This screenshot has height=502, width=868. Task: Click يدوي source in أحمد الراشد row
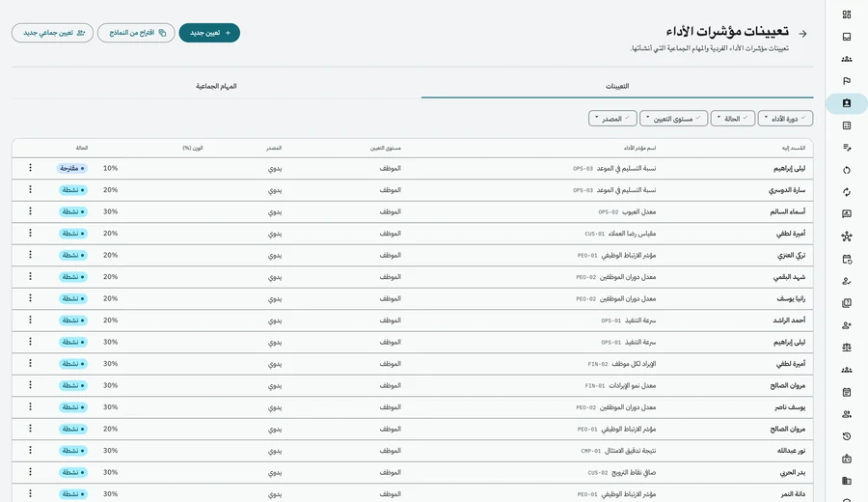pyautogui.click(x=275, y=321)
